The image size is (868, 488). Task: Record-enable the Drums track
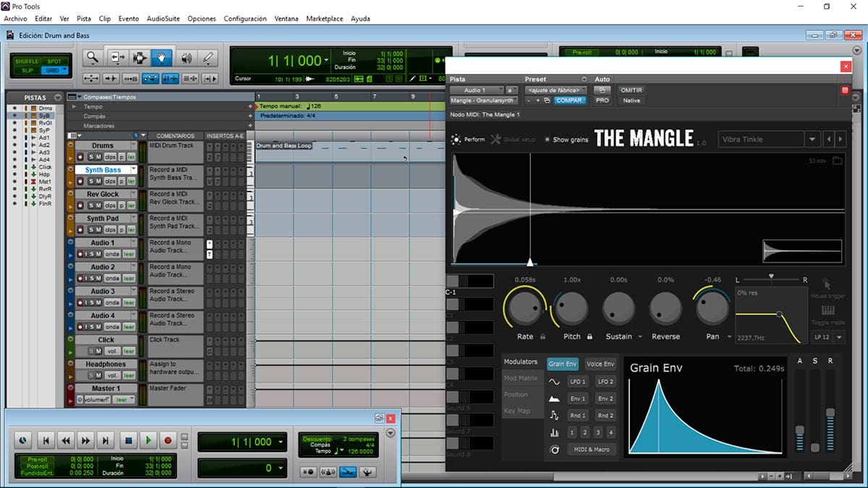[82, 157]
